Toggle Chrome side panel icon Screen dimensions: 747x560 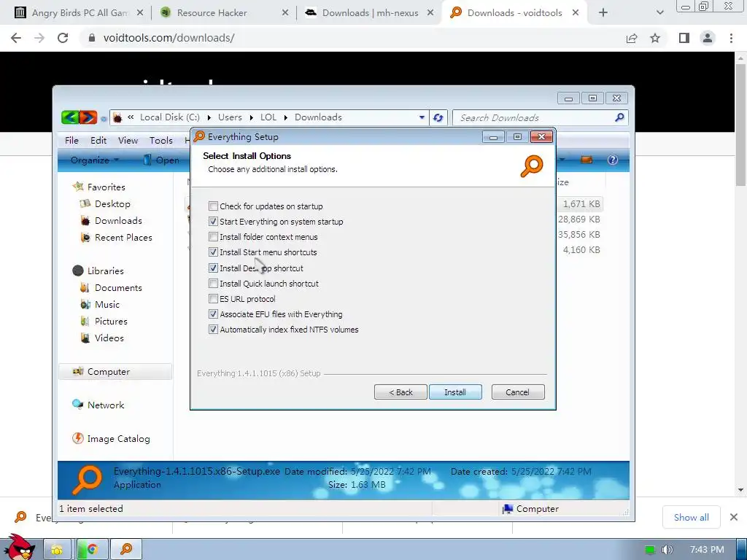click(x=684, y=38)
